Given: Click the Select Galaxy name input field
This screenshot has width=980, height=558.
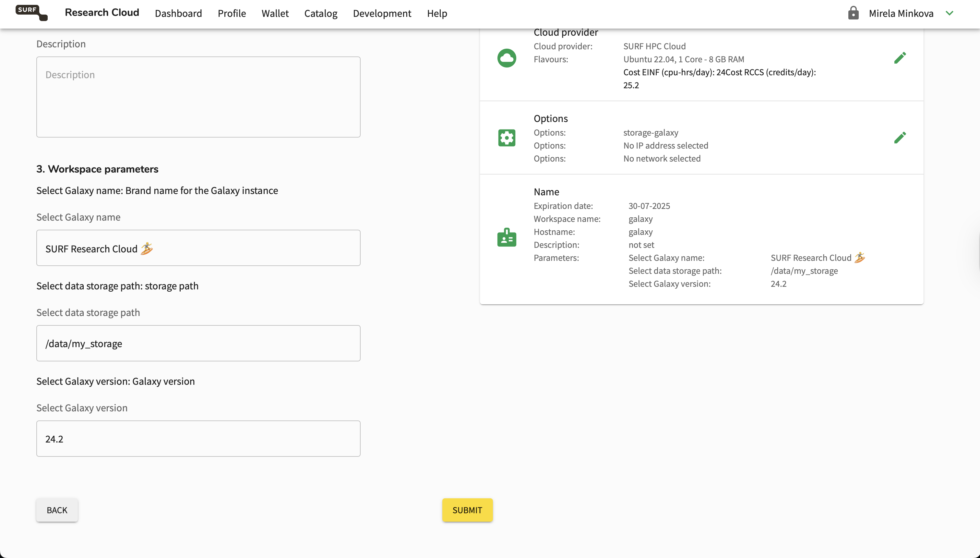Looking at the screenshot, I should click(x=198, y=248).
